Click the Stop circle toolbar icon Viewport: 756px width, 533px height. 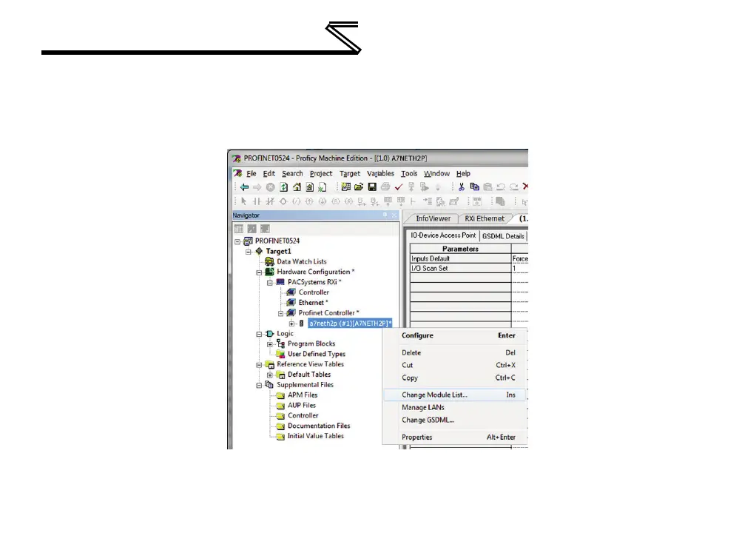271,187
